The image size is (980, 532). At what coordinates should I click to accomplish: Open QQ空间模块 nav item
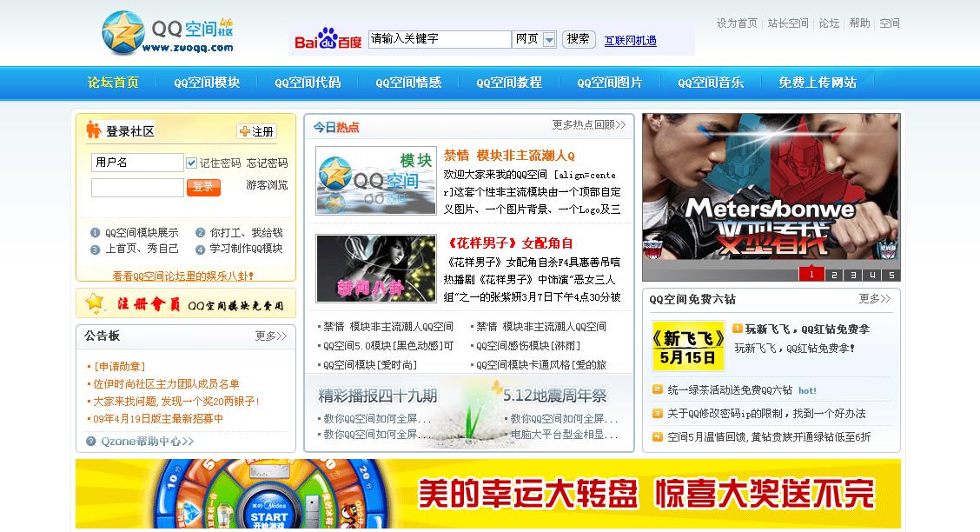coord(207,83)
